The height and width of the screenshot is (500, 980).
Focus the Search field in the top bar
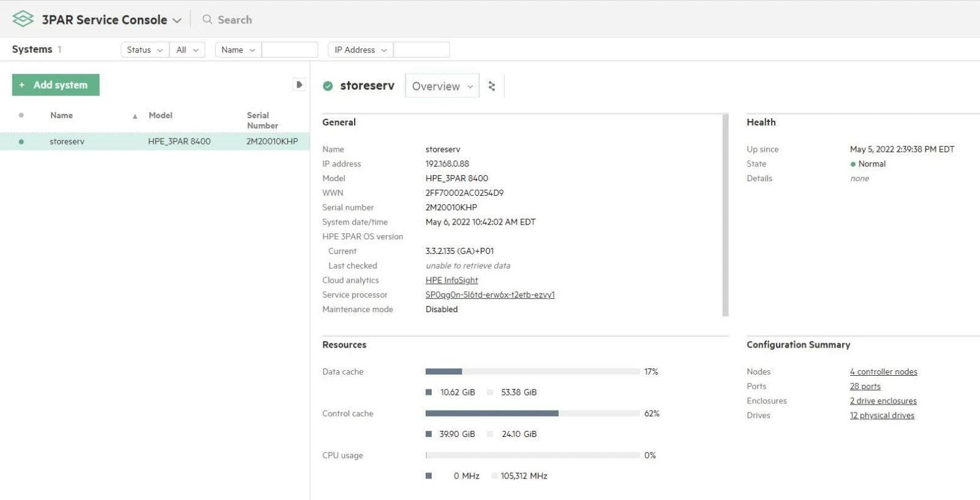point(235,20)
